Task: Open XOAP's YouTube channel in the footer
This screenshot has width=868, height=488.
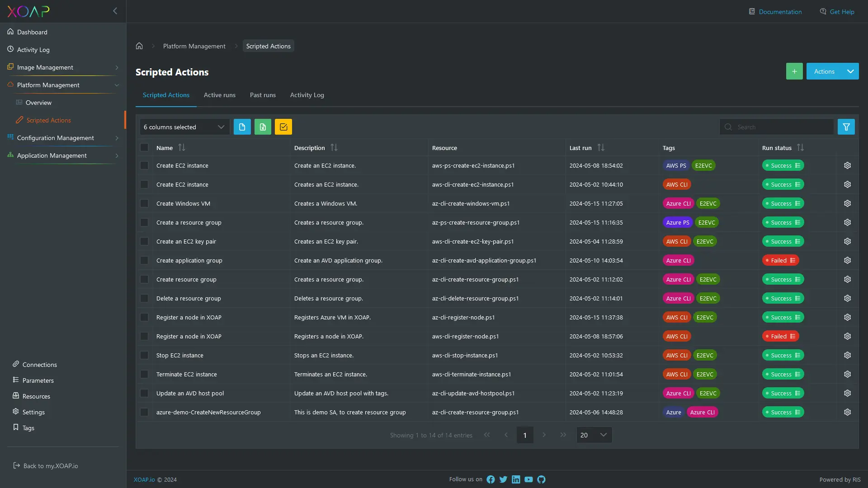Action: pos(528,479)
